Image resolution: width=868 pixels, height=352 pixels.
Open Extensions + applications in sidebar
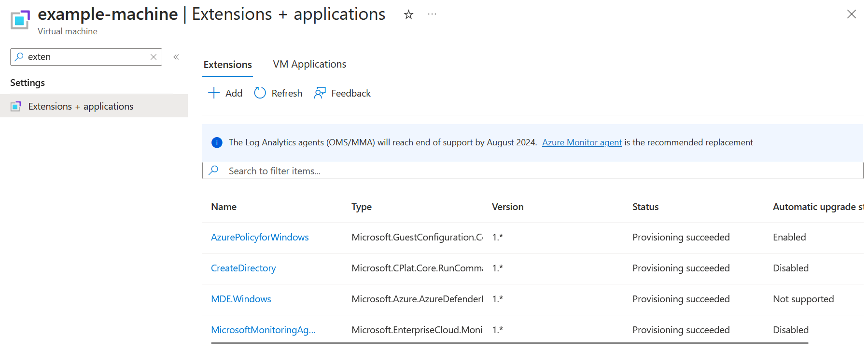81,106
